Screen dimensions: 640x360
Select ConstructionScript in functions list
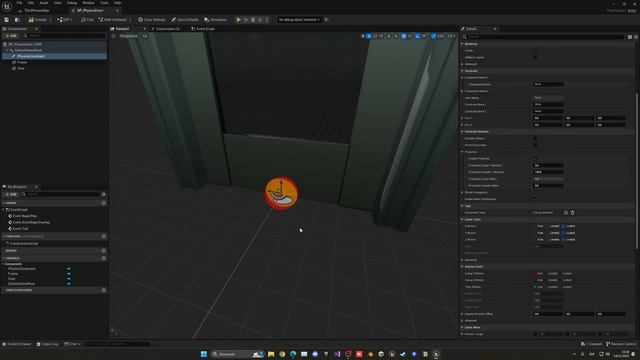tap(24, 244)
